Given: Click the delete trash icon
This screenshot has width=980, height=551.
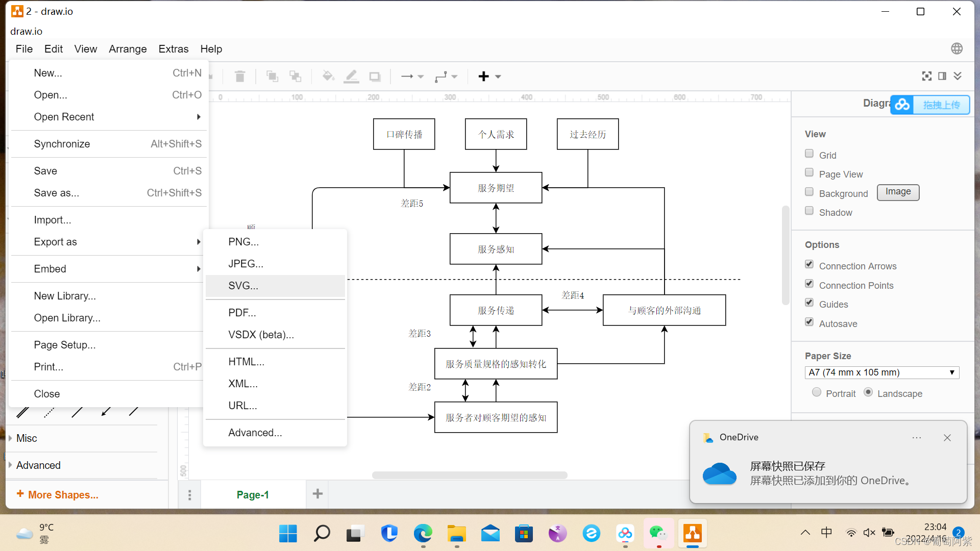Looking at the screenshot, I should tap(239, 77).
